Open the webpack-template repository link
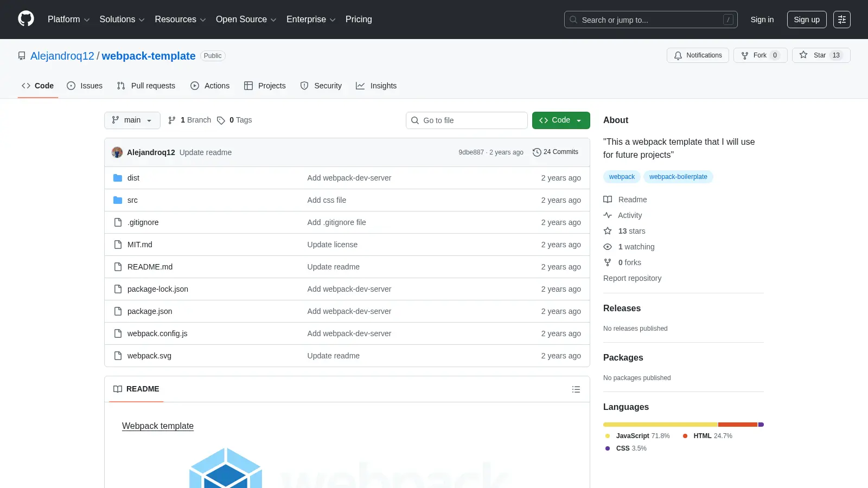This screenshot has width=868, height=488. [x=149, y=56]
